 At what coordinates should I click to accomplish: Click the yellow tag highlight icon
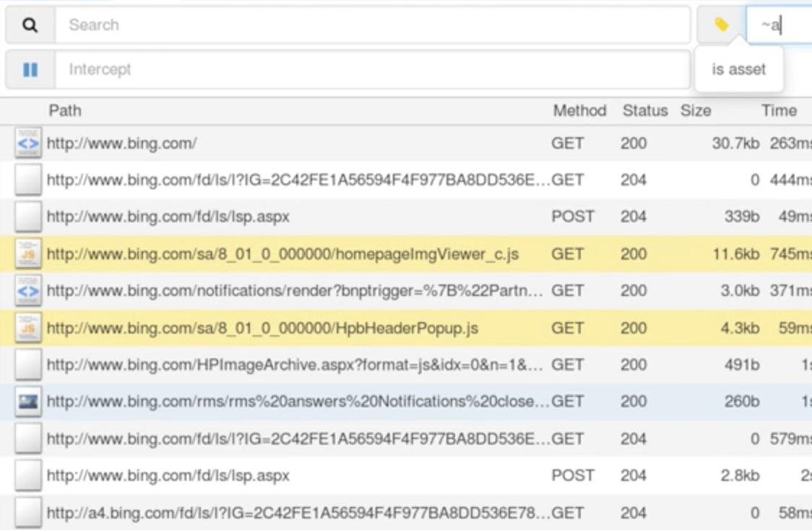tap(722, 25)
